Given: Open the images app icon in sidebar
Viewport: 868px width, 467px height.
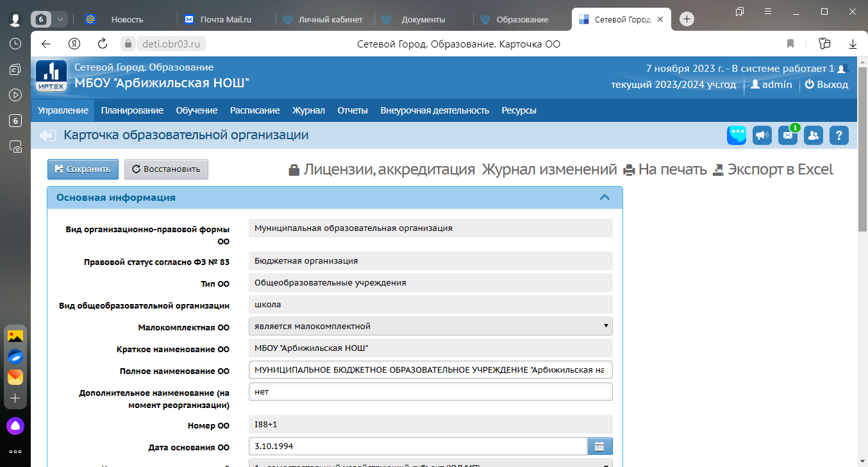Looking at the screenshot, I should [15, 335].
